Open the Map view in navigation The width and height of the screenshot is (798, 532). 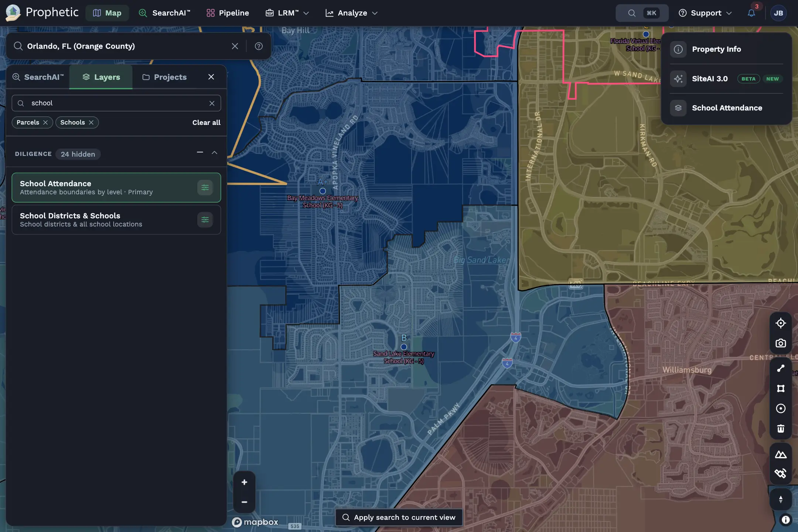coord(107,13)
